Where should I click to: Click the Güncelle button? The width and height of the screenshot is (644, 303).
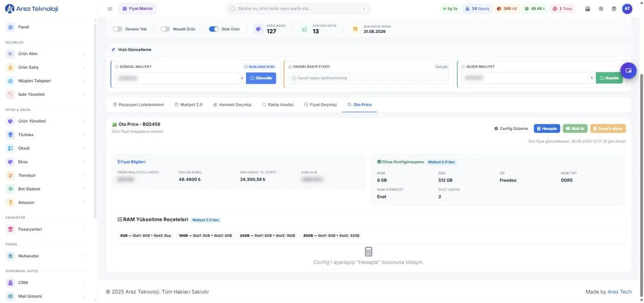coord(261,78)
